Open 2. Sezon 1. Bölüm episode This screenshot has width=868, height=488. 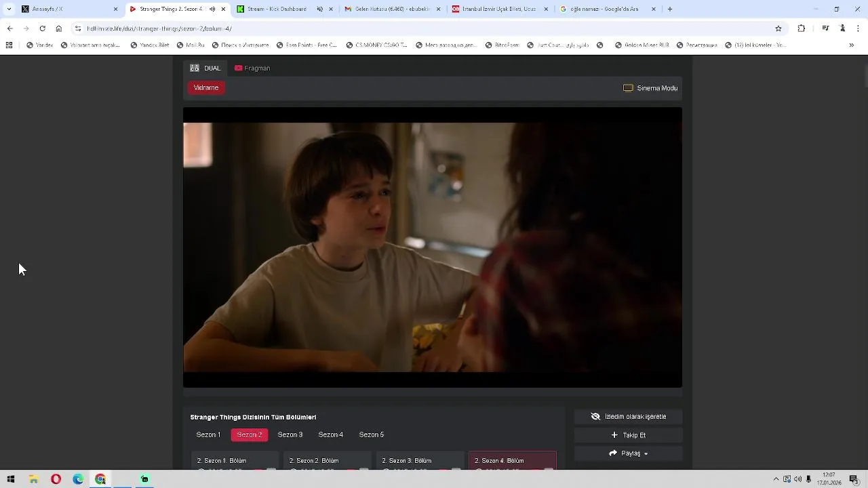click(x=235, y=461)
